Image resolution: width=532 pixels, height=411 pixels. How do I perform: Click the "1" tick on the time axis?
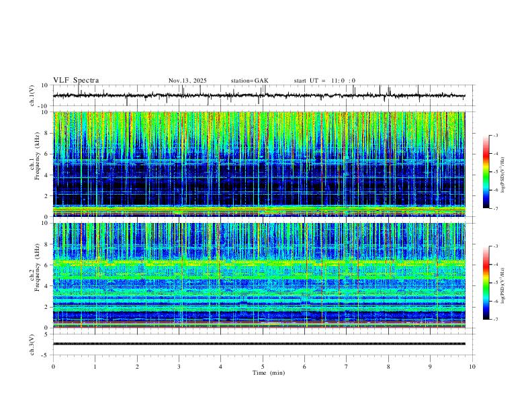pos(95,367)
